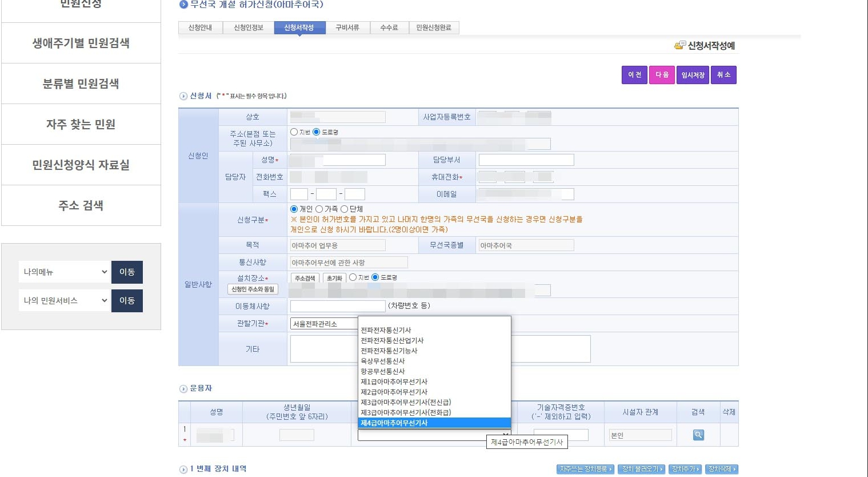Switch to 신청인정보 tab
Screen dimensions: 868x477
249,27
